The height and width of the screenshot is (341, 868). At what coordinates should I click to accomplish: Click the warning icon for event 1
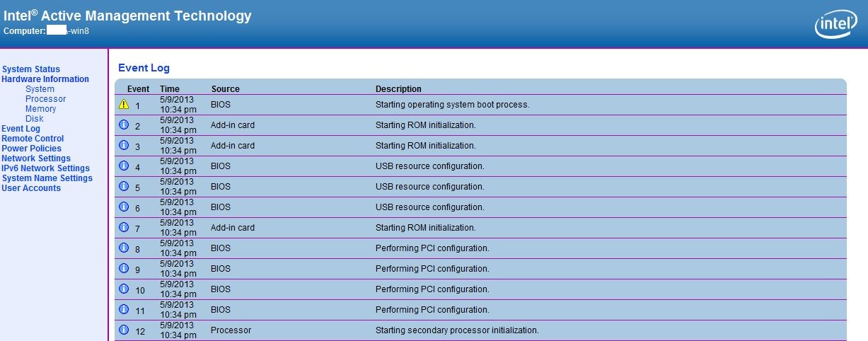pyautogui.click(x=124, y=105)
